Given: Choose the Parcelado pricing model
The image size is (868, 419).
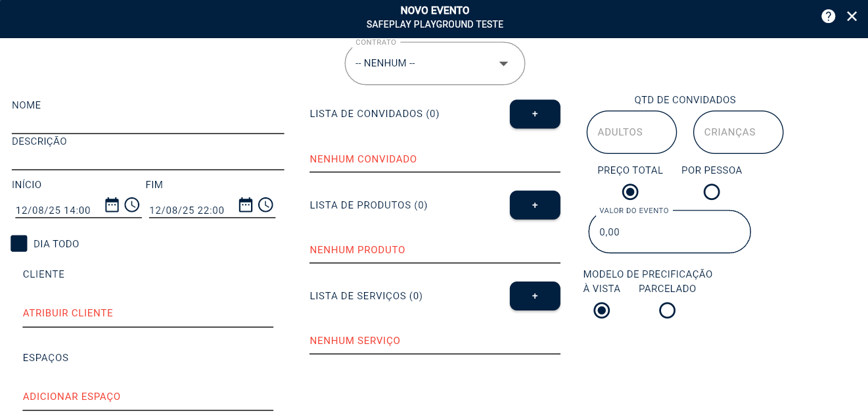Looking at the screenshot, I should [667, 310].
